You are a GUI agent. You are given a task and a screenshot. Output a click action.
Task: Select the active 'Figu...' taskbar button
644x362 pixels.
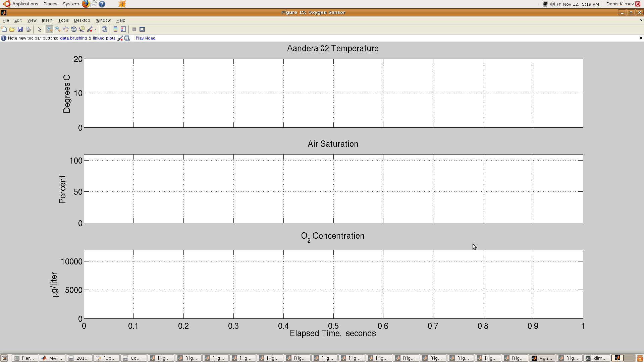542,358
